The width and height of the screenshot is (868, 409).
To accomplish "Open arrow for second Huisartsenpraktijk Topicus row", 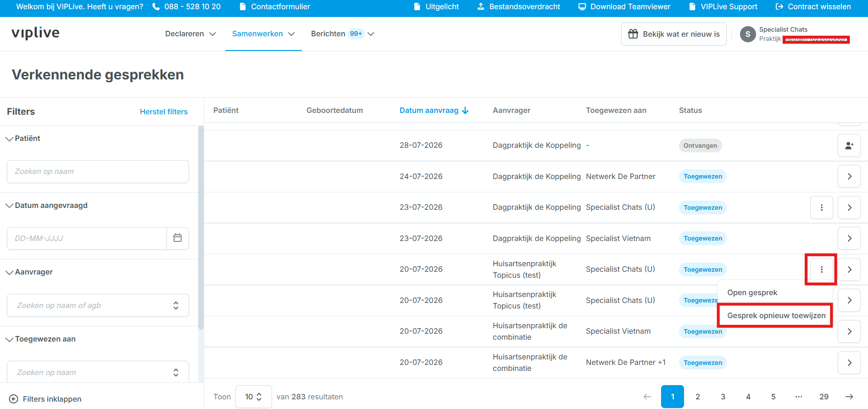I will click(x=849, y=300).
